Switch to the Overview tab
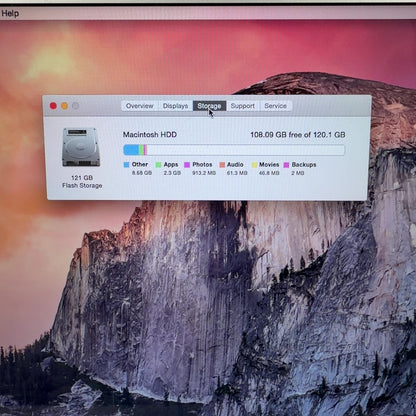The image size is (416, 416). (140, 106)
